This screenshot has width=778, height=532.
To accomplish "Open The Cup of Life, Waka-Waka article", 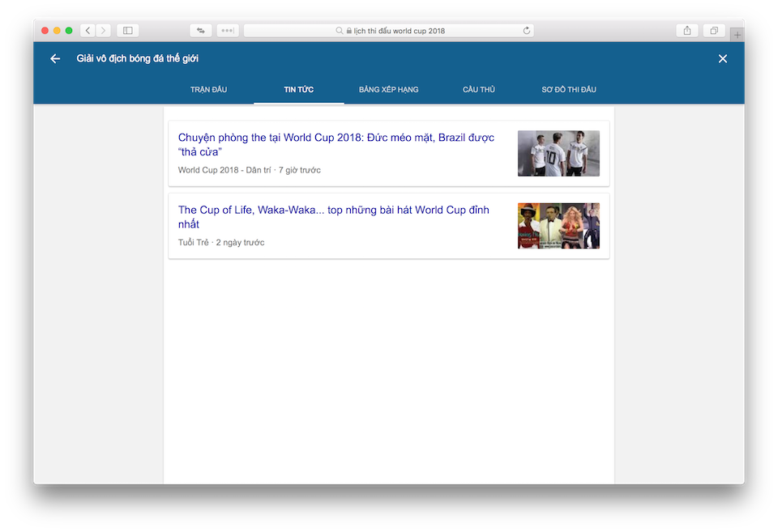I will coord(333,217).
